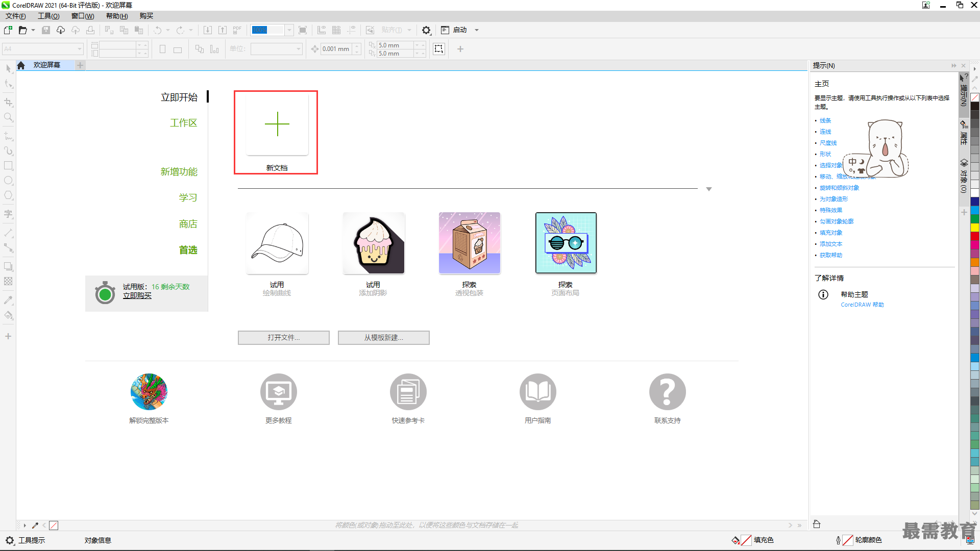Image resolution: width=980 pixels, height=551 pixels.
Task: Click the Quick reference card icon
Action: [408, 392]
